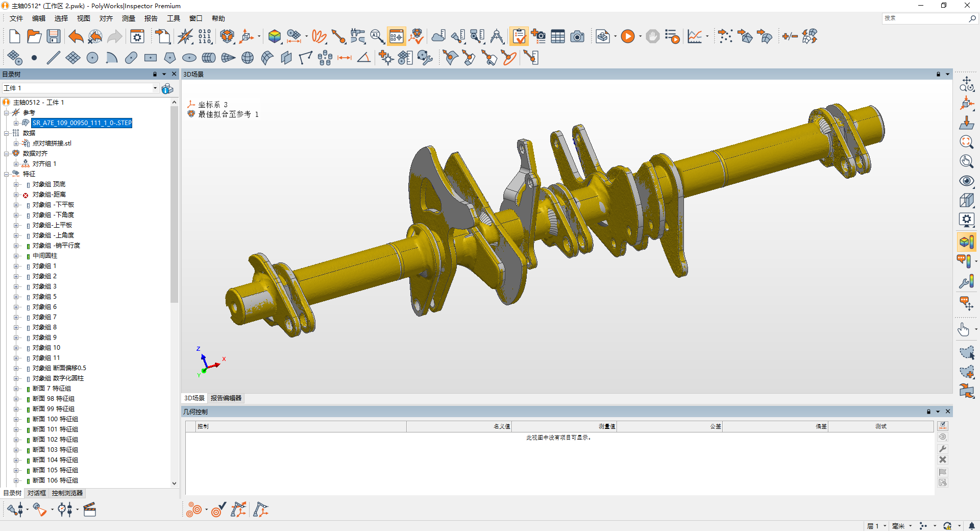This screenshot has height=531, width=980.
Task: Save the project with the floppy disk icon
Action: [x=54, y=37]
